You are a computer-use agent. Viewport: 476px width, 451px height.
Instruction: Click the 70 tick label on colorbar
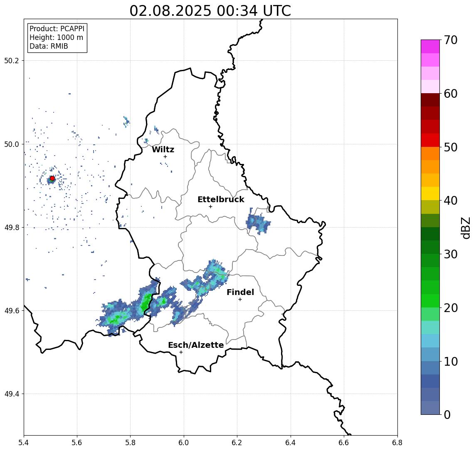click(450, 40)
